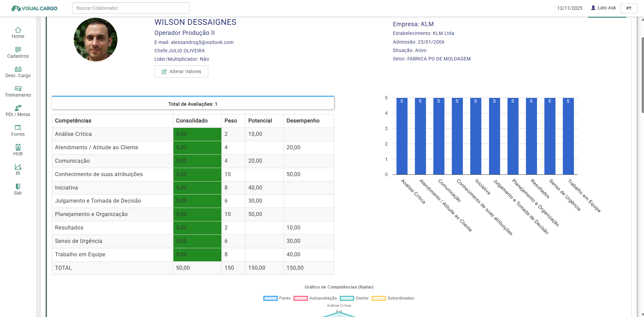Screen dimensions: 644x317
Task: Open the Forms sidebar icon
Action: point(18,128)
